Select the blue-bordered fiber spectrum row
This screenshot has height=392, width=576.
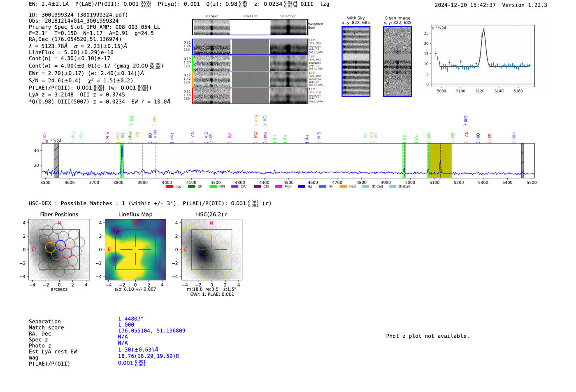tap(250, 47)
